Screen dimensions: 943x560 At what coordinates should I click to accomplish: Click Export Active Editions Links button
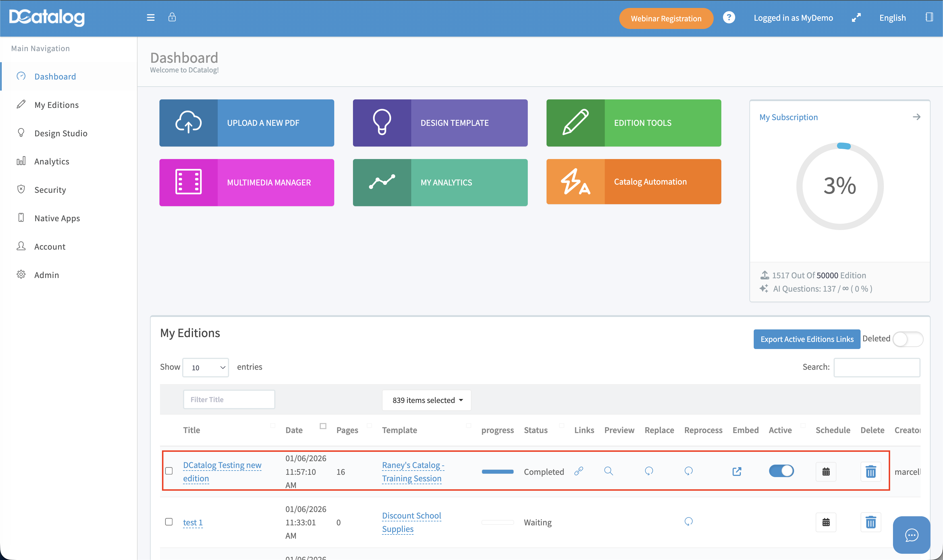pos(807,339)
